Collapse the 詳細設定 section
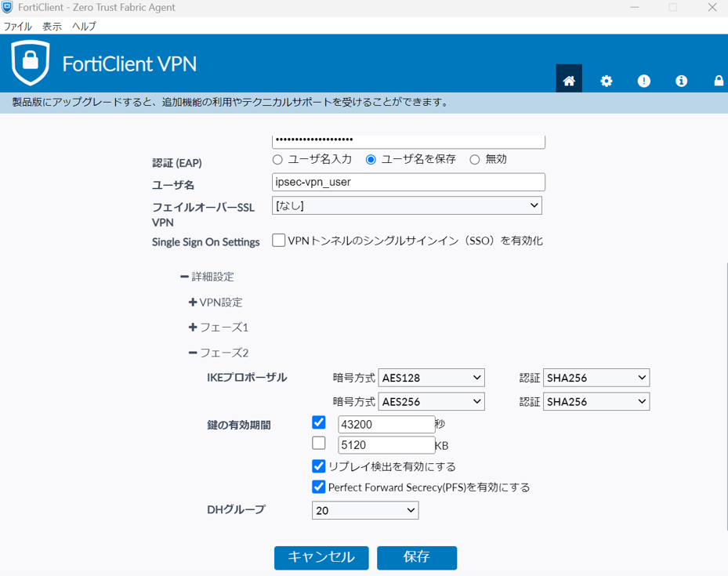728x576 pixels. click(207, 277)
